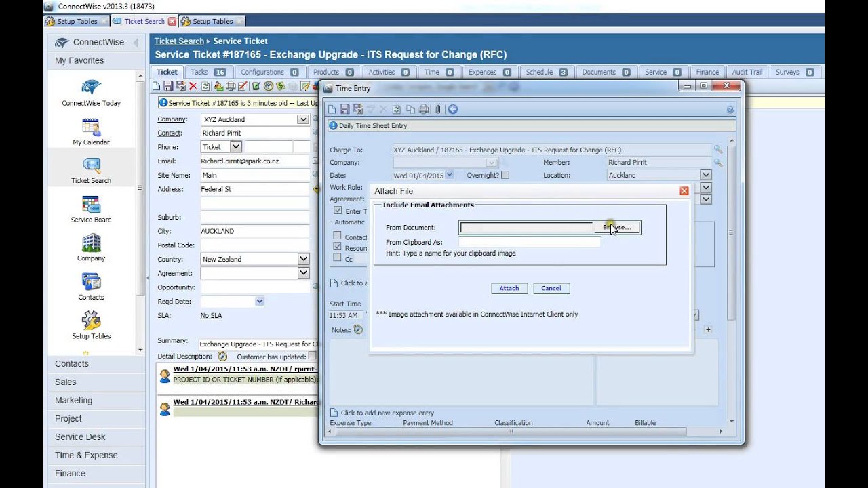Open Company icon in sidebar favorites
The width and height of the screenshot is (868, 488).
(91, 248)
